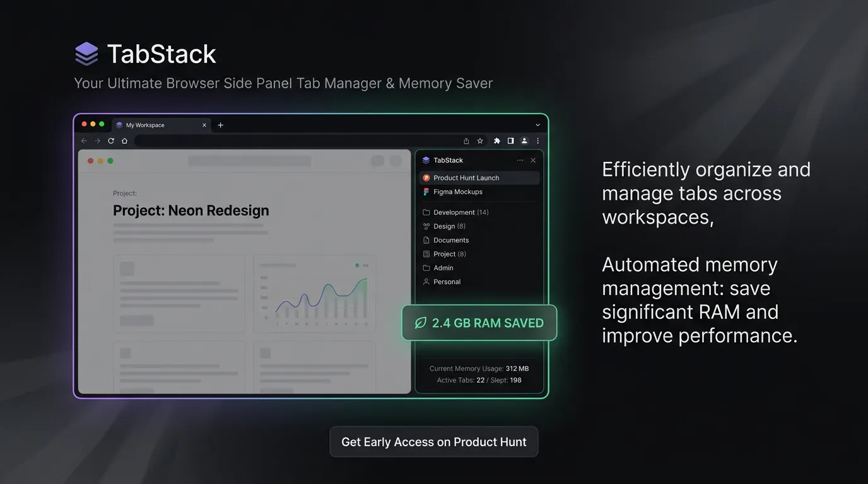Screen dimensions: 868x484
Task: Click the Figma icon beside Figma Mockups
Action: coord(426,192)
